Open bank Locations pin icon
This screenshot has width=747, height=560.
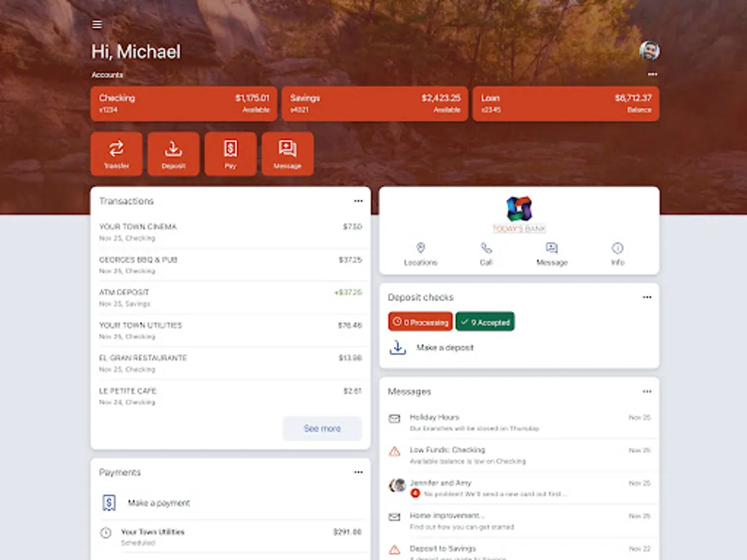[421, 248]
